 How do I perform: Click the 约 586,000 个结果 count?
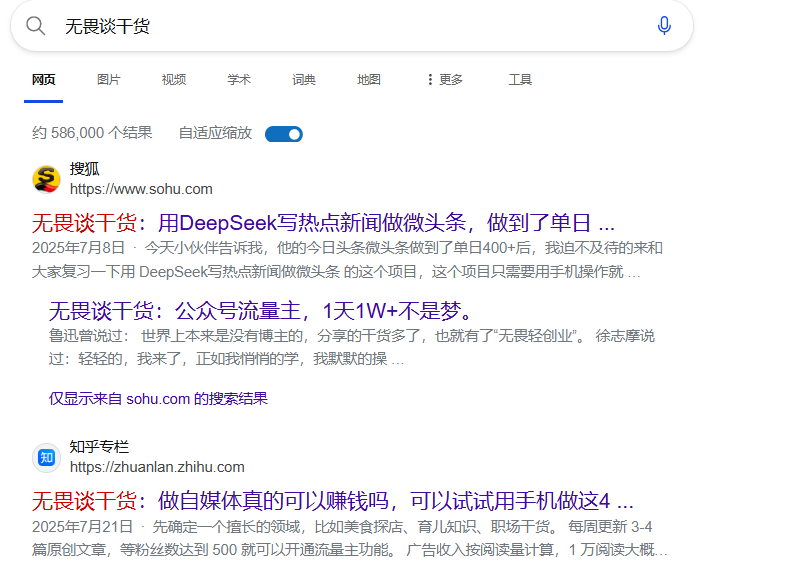92,133
